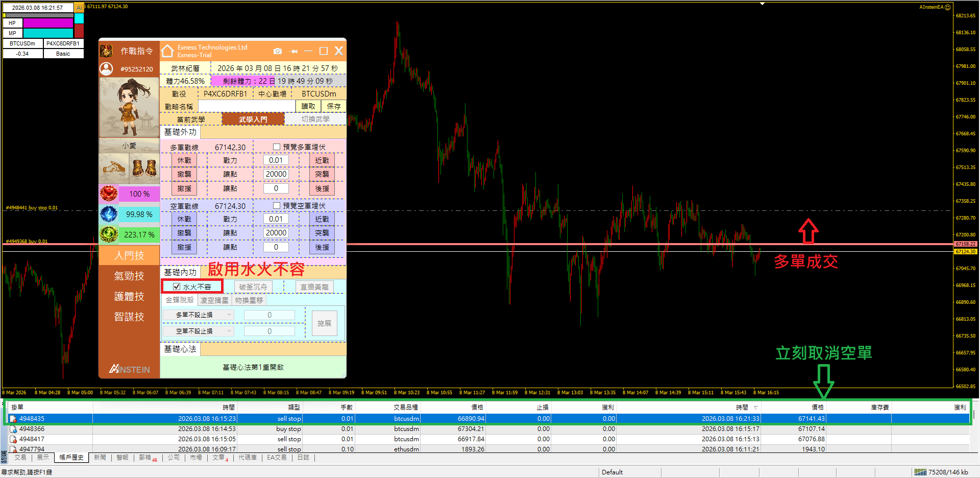This screenshot has width=980, height=478.
Task: Click the 多軍 戰力 field showing 0.01
Action: (276, 160)
